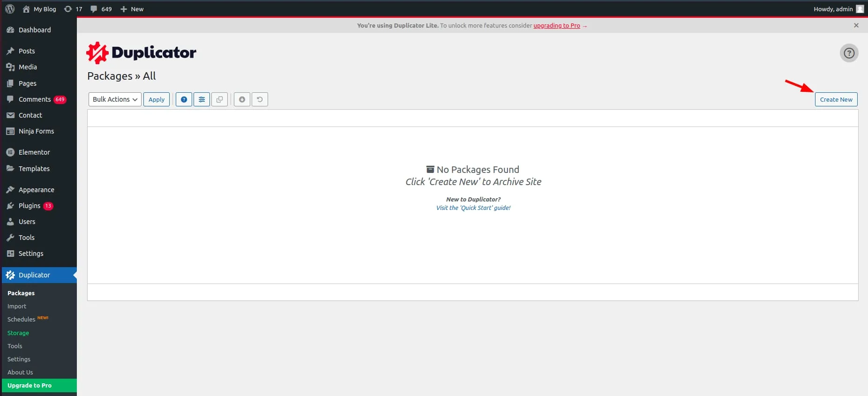Open the Bulk Actions dropdown
Screen dimensions: 868x396
115,99
